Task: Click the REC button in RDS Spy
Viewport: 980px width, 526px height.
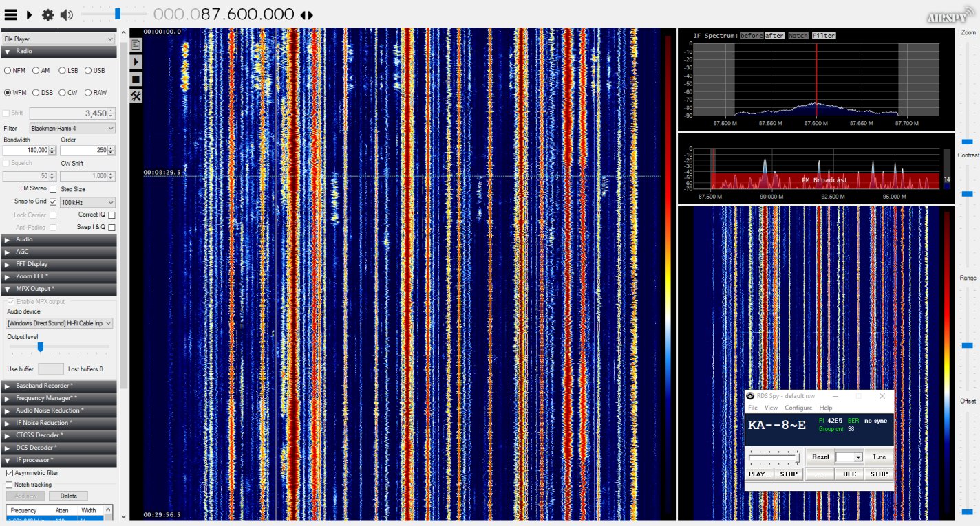Action: (x=849, y=474)
